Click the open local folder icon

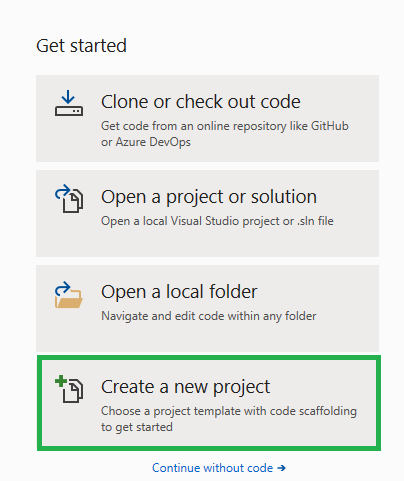point(69,295)
